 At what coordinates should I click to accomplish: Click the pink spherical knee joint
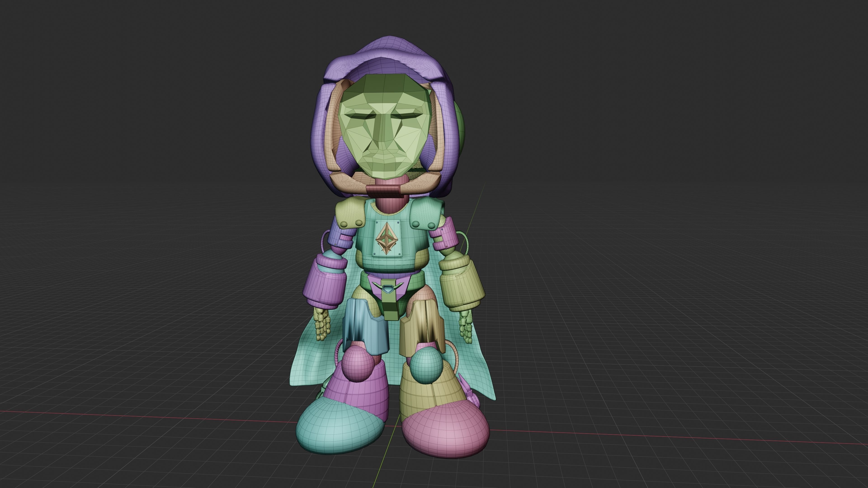click(x=358, y=364)
